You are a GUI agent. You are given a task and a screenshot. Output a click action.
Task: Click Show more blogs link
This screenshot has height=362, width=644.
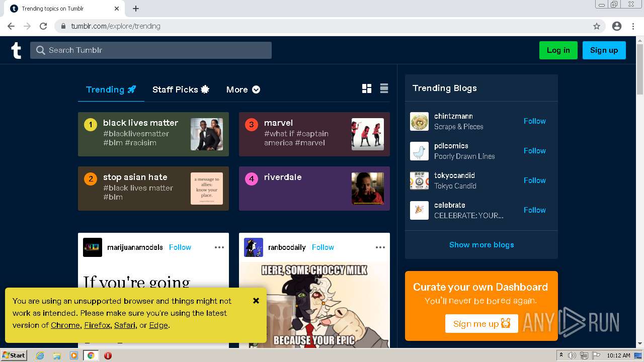481,245
